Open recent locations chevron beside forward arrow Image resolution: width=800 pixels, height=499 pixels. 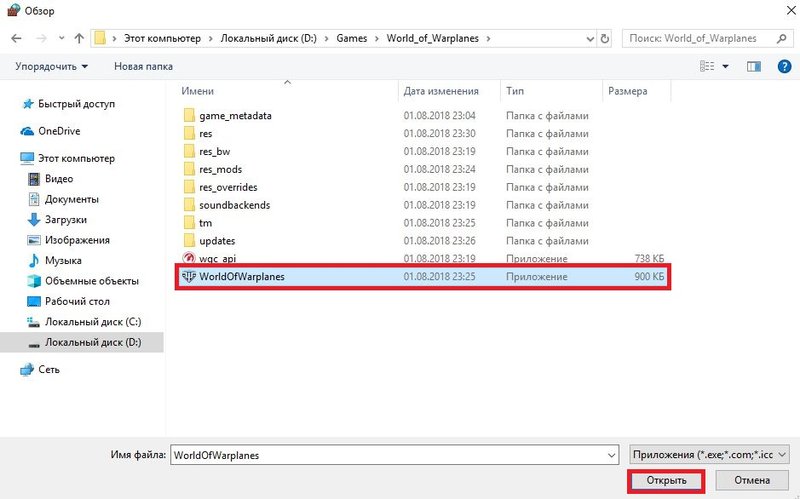[x=61, y=38]
